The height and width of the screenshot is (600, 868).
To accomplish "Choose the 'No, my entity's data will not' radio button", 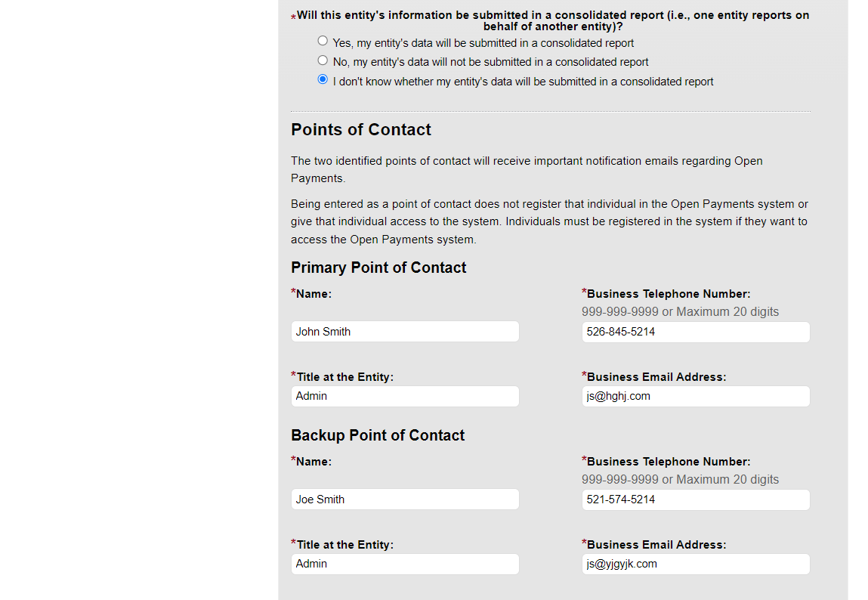I will point(323,60).
